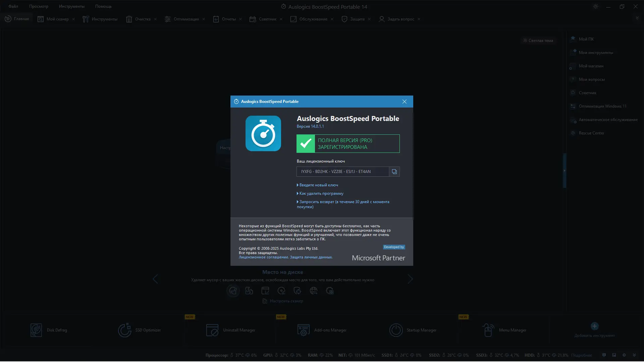Image resolution: width=644 pixels, height=362 pixels.
Task: Expand the Введите новый ключ link
Action: (318, 185)
